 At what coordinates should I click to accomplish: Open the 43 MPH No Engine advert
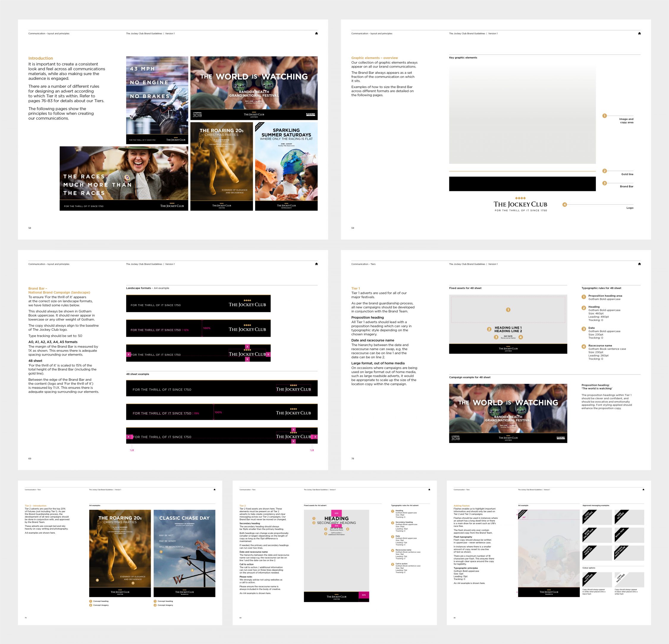157,100
